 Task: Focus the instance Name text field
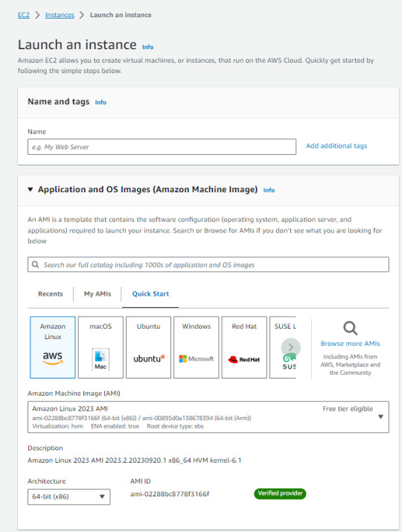(162, 147)
